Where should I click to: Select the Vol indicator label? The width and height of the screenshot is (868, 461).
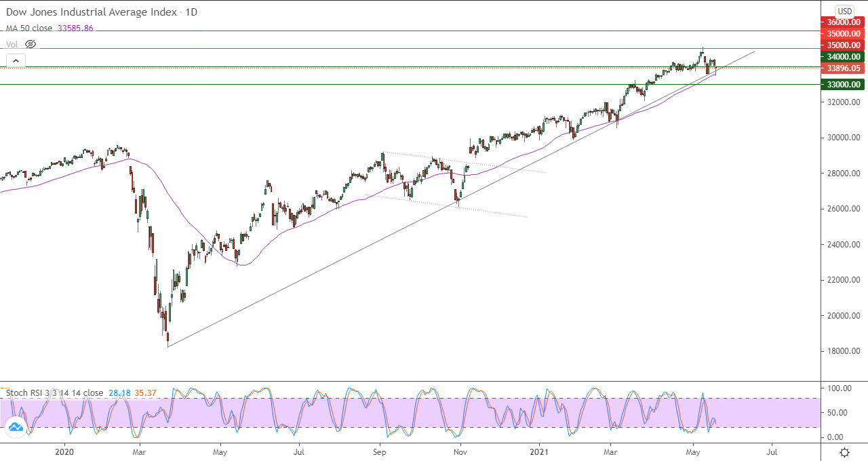click(x=12, y=44)
